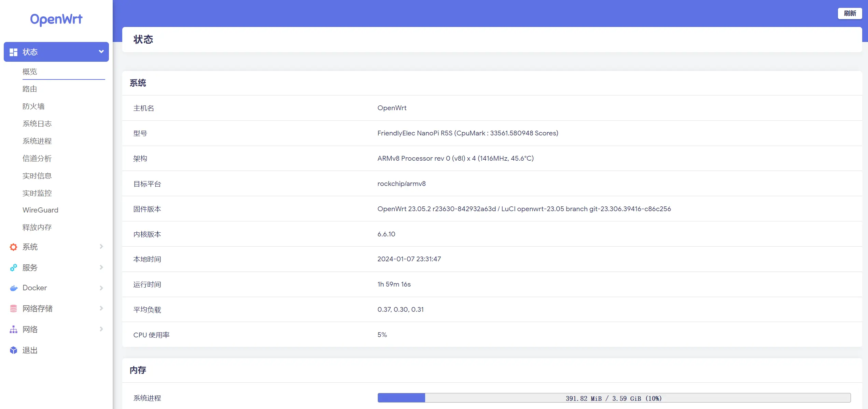Open the 释放内存 option

point(37,227)
